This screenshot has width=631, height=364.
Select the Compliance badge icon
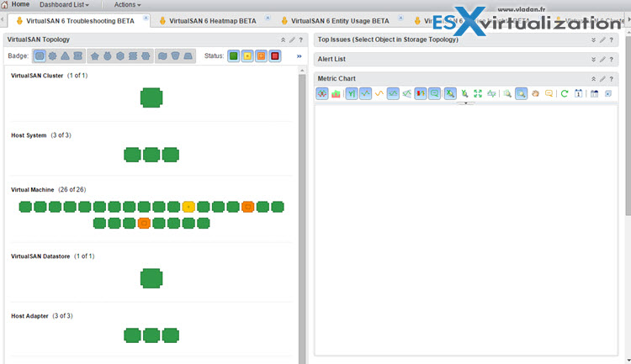(146, 56)
